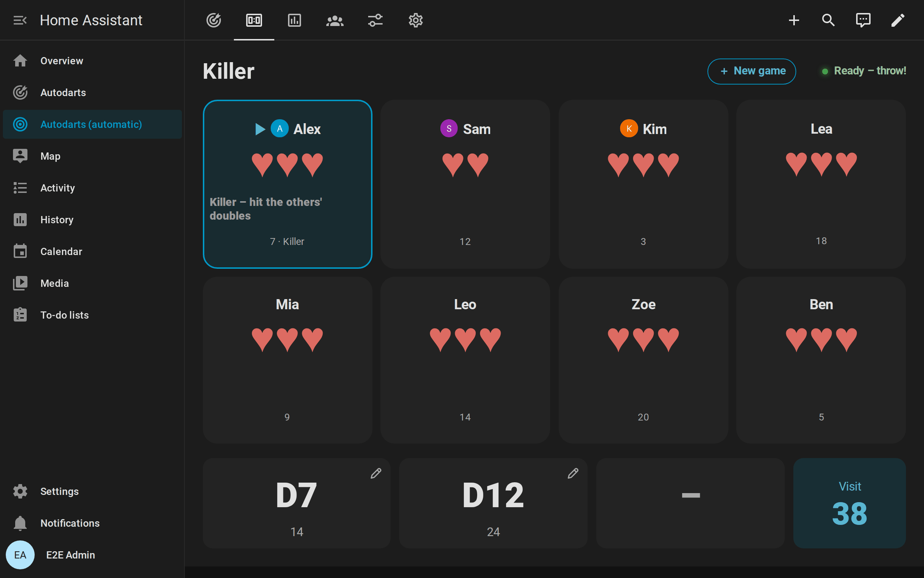The image size is (924, 578).
Task: Open Autodarts sidebar item
Action: 92,92
